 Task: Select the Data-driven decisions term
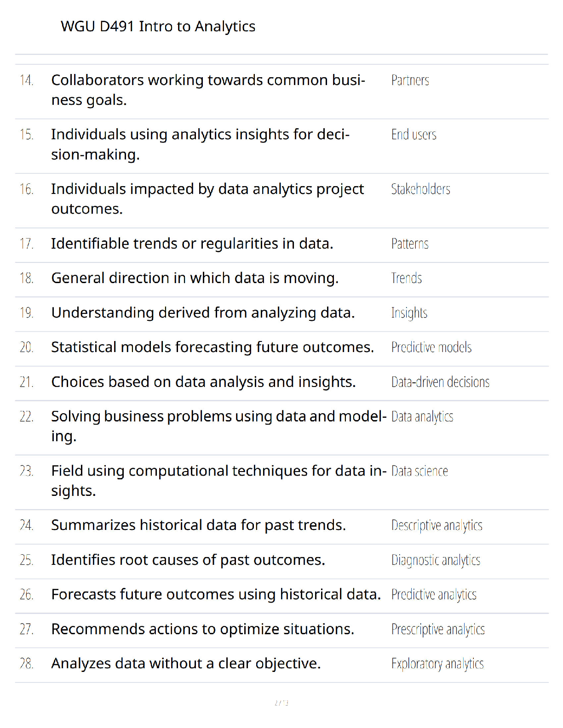pyautogui.click(x=440, y=382)
